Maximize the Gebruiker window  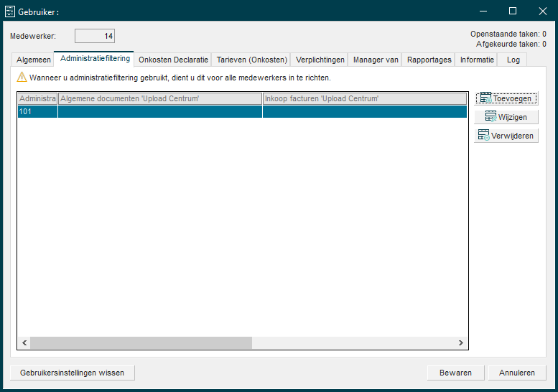513,11
